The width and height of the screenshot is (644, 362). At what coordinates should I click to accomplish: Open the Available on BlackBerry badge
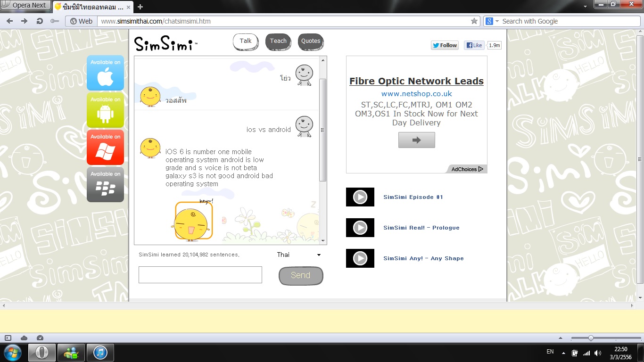105,184
